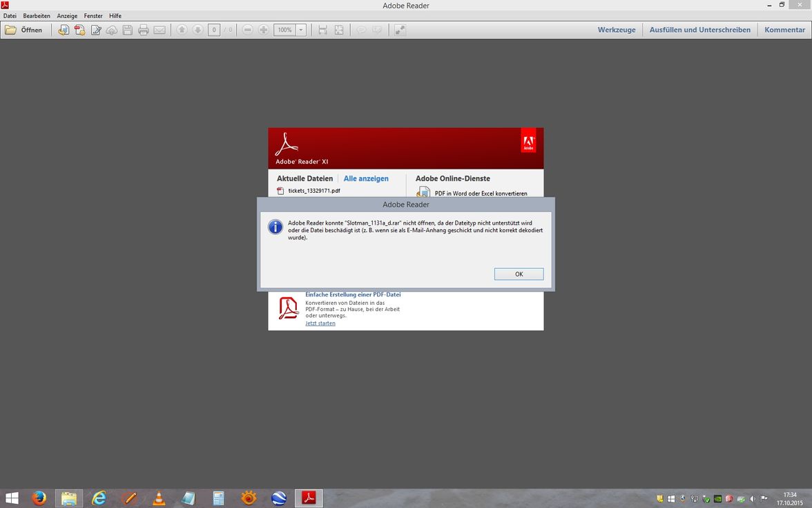Click the save floppy disk icon
Image resolution: width=812 pixels, height=508 pixels.
pos(128,30)
